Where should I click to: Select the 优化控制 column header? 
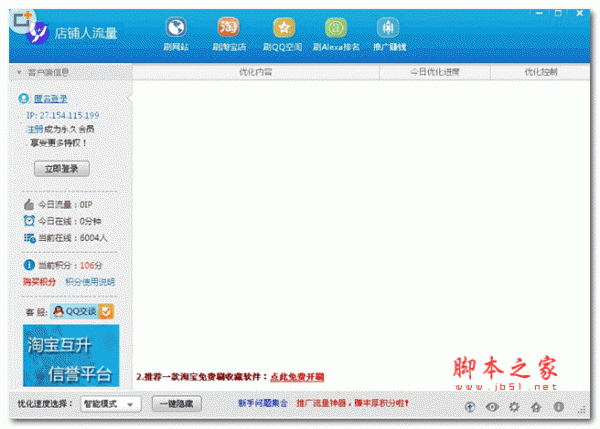(x=540, y=72)
